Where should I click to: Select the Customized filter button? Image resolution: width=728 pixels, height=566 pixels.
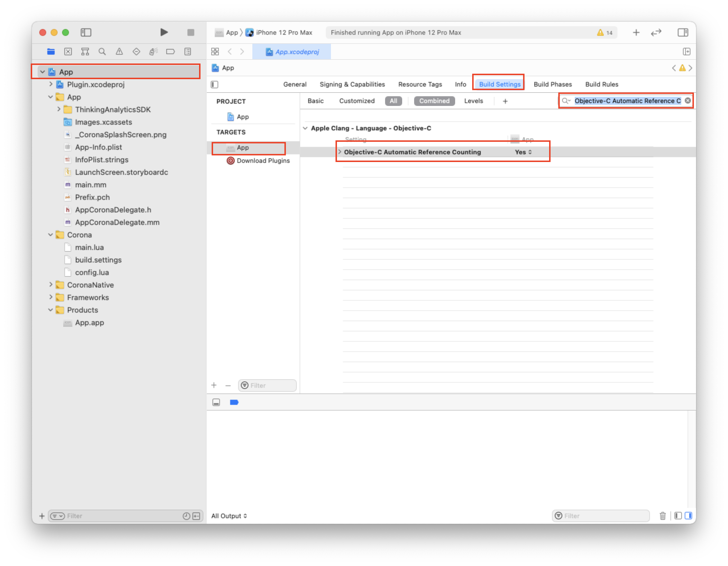[x=357, y=101]
